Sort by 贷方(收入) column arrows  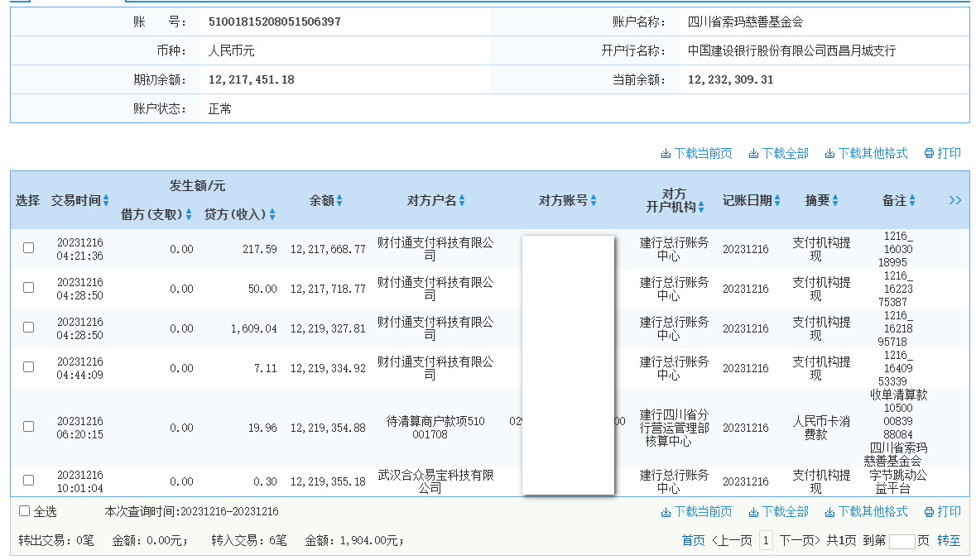pos(272,215)
